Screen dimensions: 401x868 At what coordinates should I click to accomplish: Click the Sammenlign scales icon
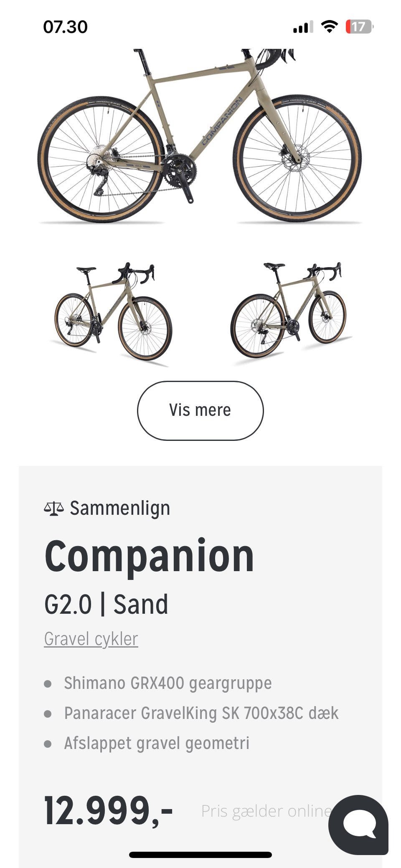tap(54, 509)
